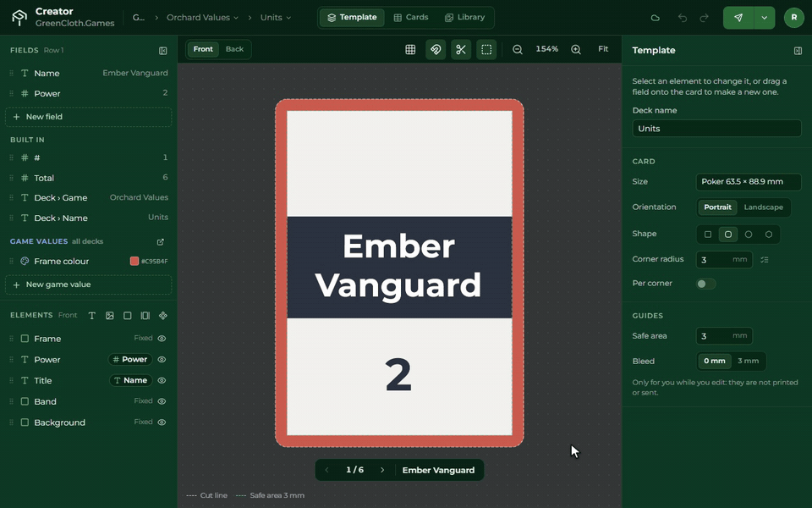Show the Back side of card
812x508 pixels.
(234, 49)
